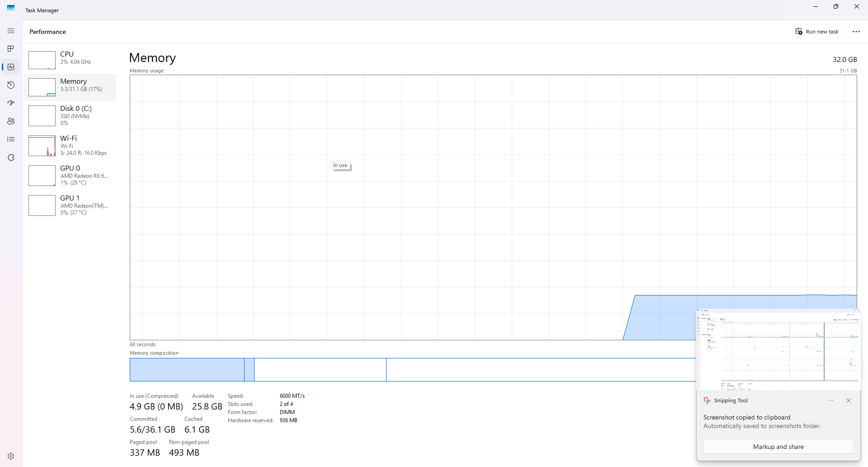
Task: Select GPU 1 performance item
Action: [70, 205]
